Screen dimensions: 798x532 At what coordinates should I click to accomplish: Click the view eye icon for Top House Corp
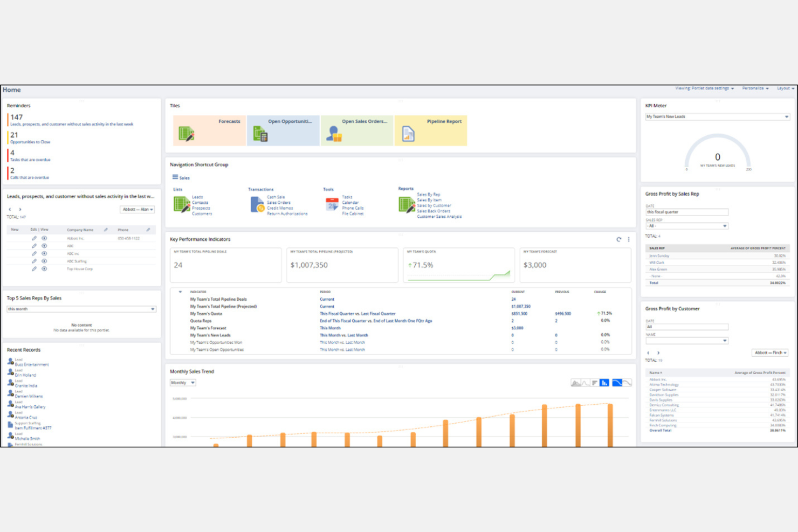click(x=44, y=268)
